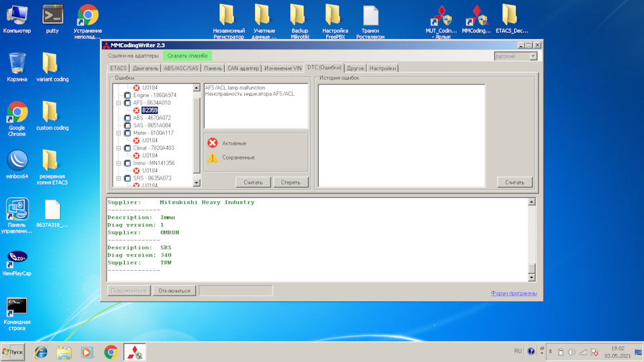Collapse the Climat - 7820A403 tree node

click(x=118, y=147)
